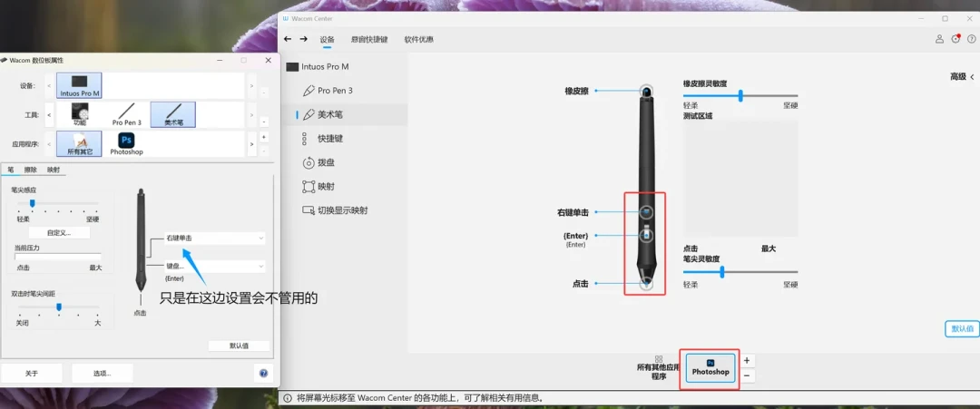Select 功能 tool in properties window
This screenshot has height=409, width=980.
79,114
